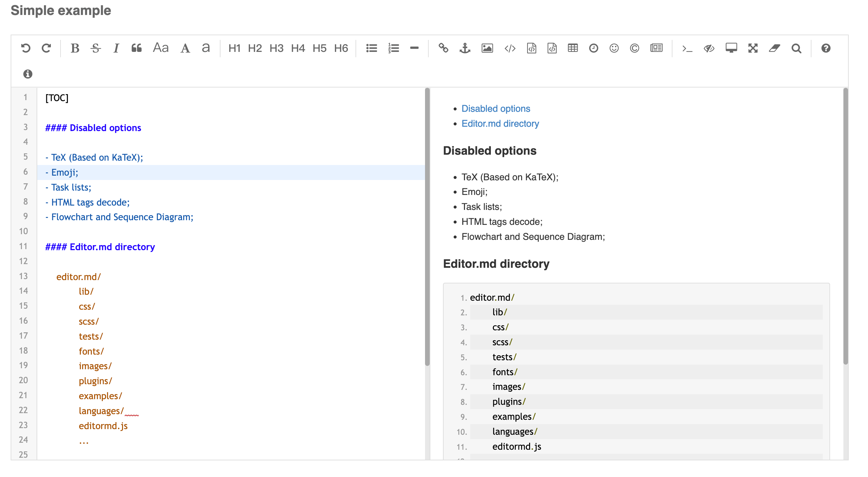Toggle the preview eye-slash watch icon
The width and height of the screenshot is (868, 477).
point(709,48)
